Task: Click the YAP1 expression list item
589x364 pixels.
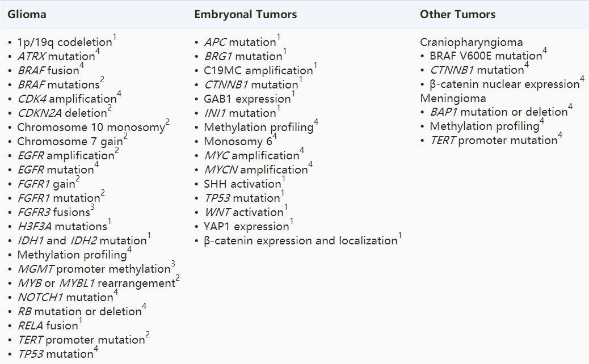Action: coord(246,227)
